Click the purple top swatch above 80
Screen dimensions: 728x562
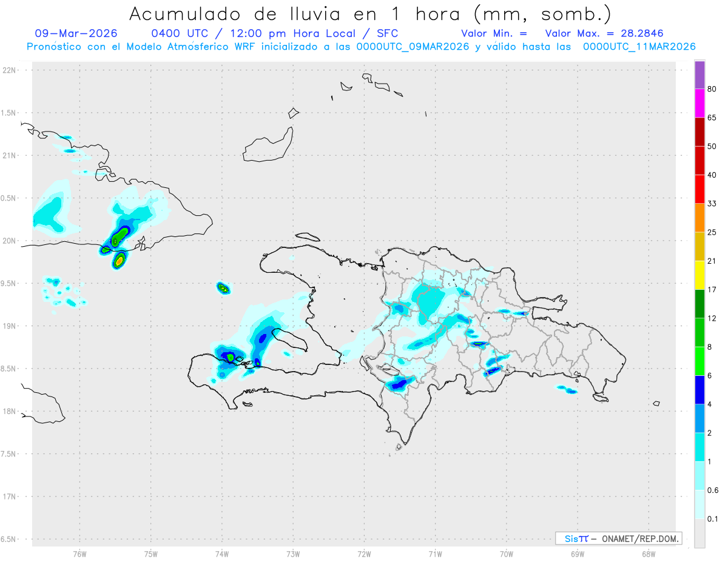click(699, 75)
